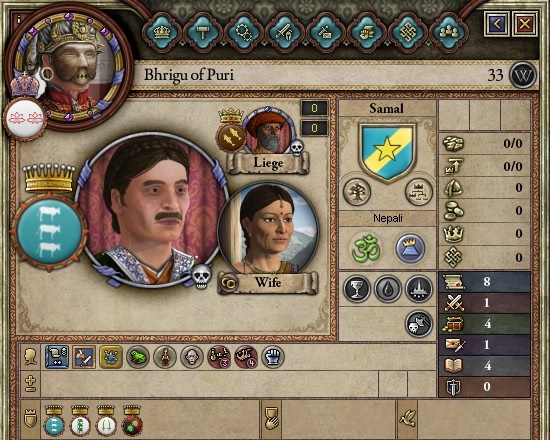
Task: Click the green Om religion symbol
Action: coord(366,248)
